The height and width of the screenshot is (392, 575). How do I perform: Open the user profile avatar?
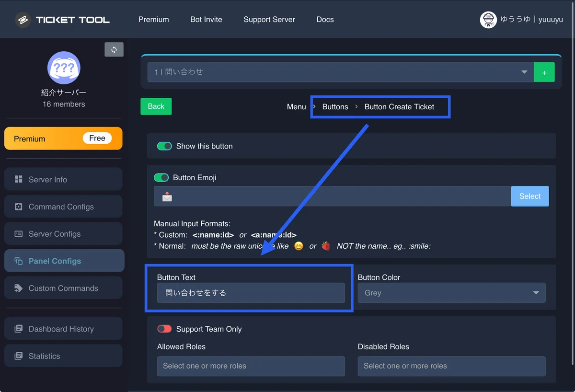click(x=488, y=20)
